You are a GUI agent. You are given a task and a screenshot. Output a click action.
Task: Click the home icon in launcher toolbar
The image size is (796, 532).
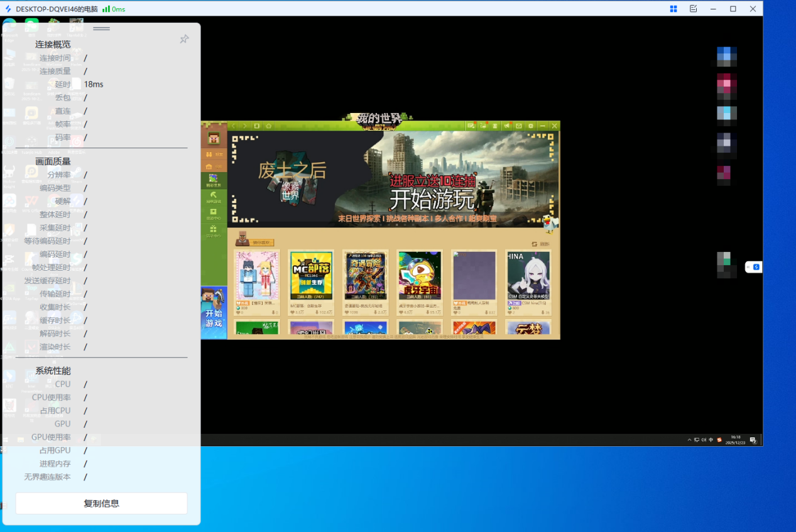point(268,126)
